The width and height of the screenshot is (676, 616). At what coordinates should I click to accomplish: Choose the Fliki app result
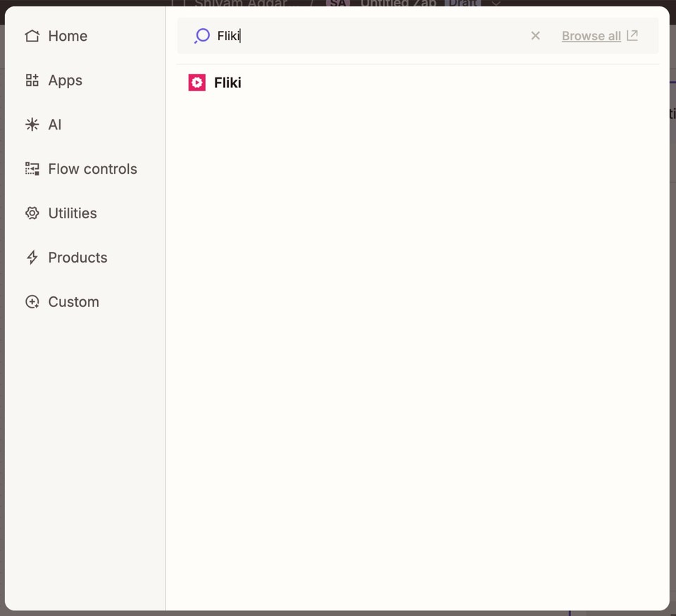pyautogui.click(x=418, y=82)
